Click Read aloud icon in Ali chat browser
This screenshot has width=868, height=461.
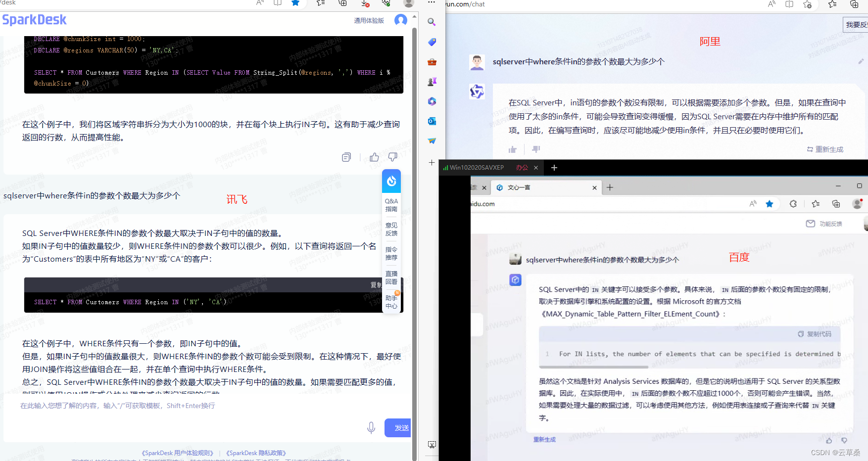tap(772, 4)
